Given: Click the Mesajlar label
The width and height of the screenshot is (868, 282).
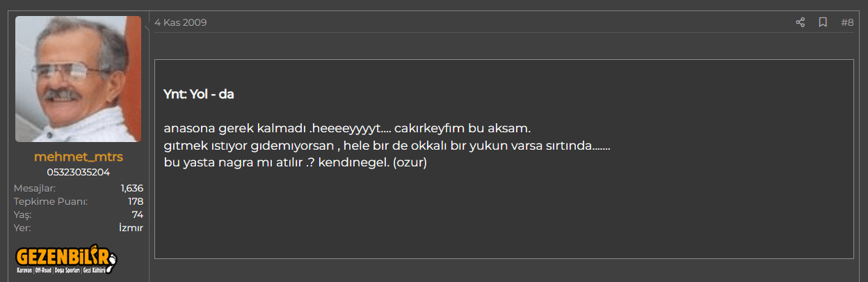Looking at the screenshot, I should [x=35, y=188].
